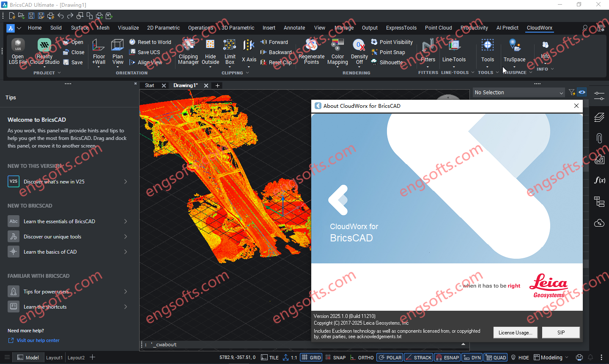Click Save UCS
The image size is (609, 364).
pos(145,52)
